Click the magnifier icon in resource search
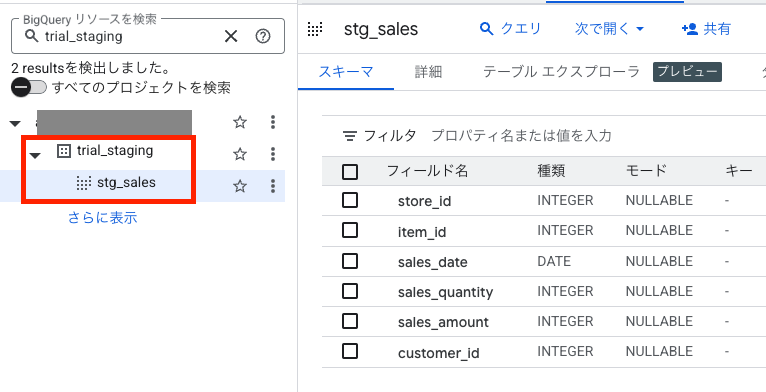This screenshot has height=392, width=766. click(31, 36)
